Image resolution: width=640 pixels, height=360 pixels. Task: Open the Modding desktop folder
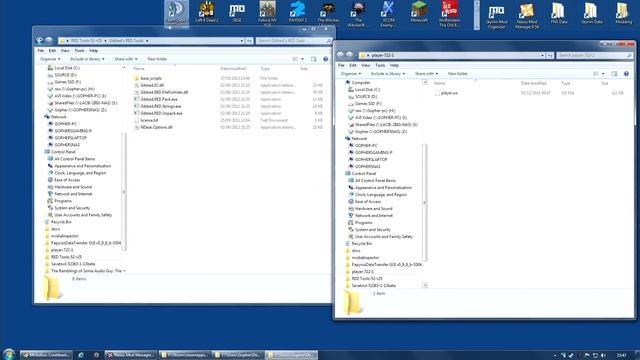tap(623, 14)
